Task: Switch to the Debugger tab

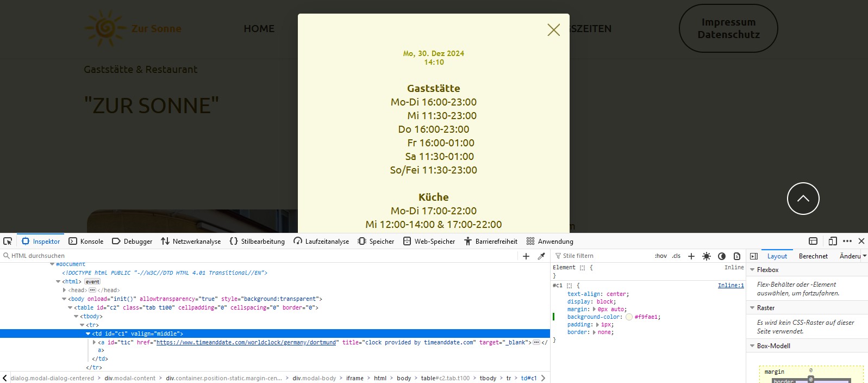Action: 132,241
